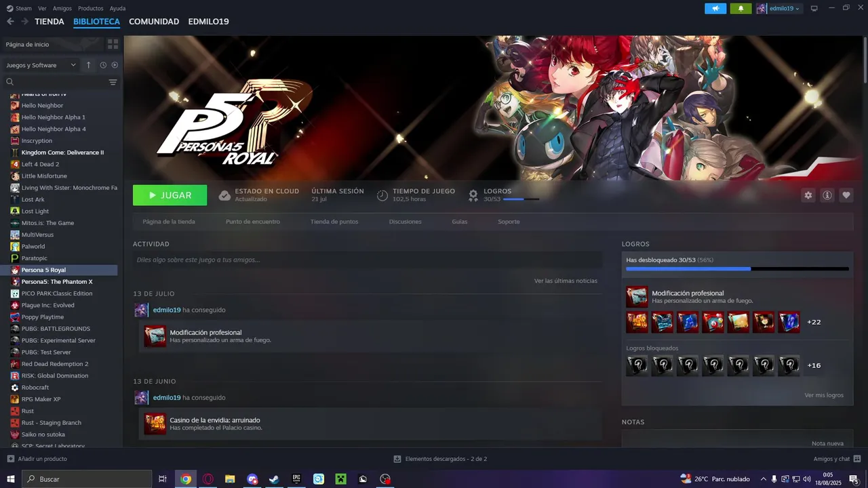Open the game settings gear icon
The height and width of the screenshot is (488, 868).
[808, 195]
